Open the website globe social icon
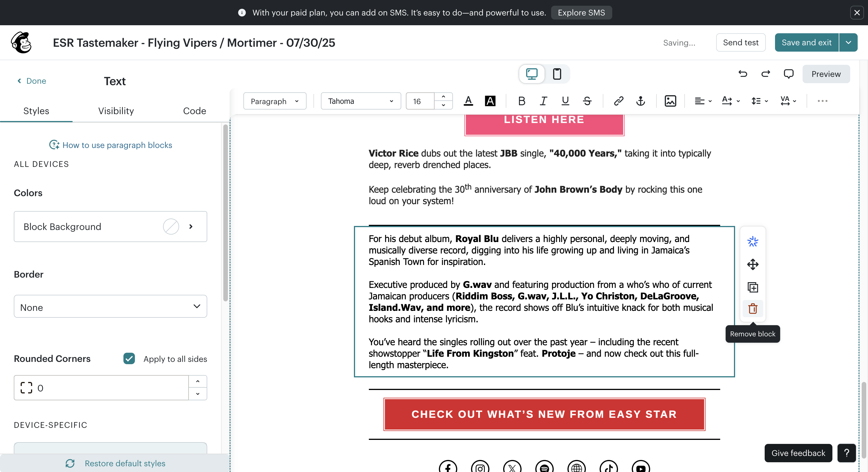The height and width of the screenshot is (472, 868). [x=577, y=466]
